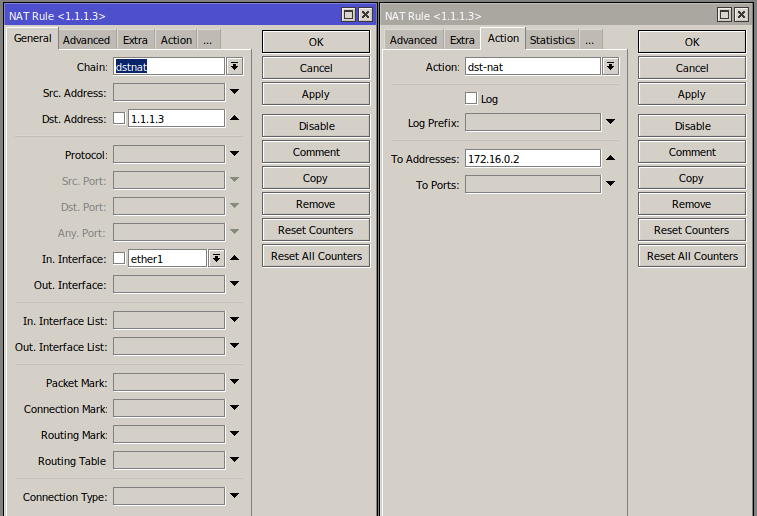Expand the To Ports field arrow
The image size is (757, 516).
[x=611, y=183]
